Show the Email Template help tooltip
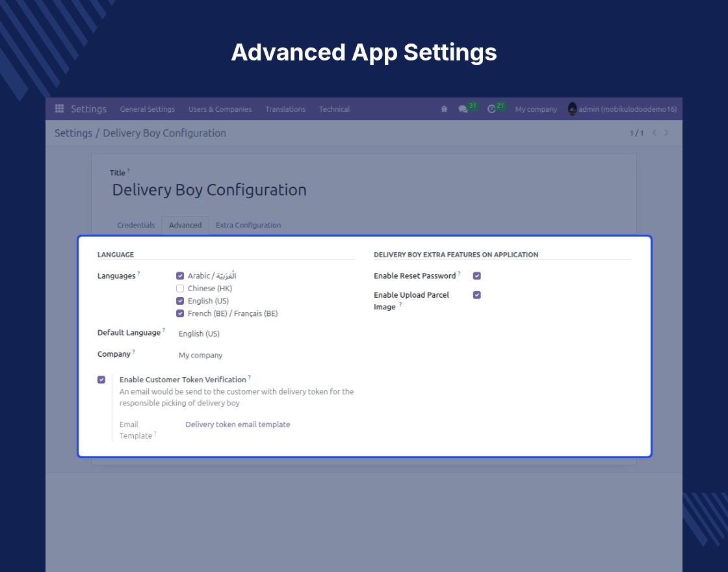Image resolution: width=728 pixels, height=572 pixels. click(155, 433)
